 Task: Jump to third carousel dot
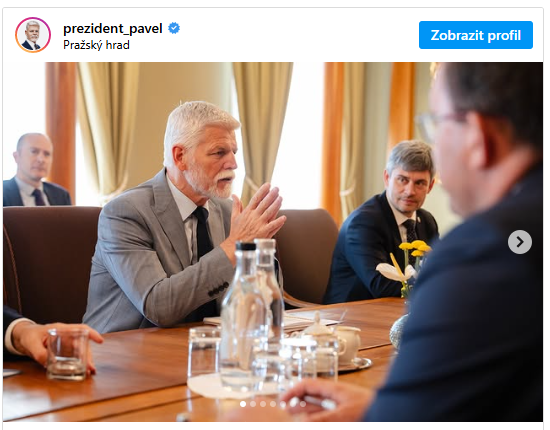click(x=263, y=404)
